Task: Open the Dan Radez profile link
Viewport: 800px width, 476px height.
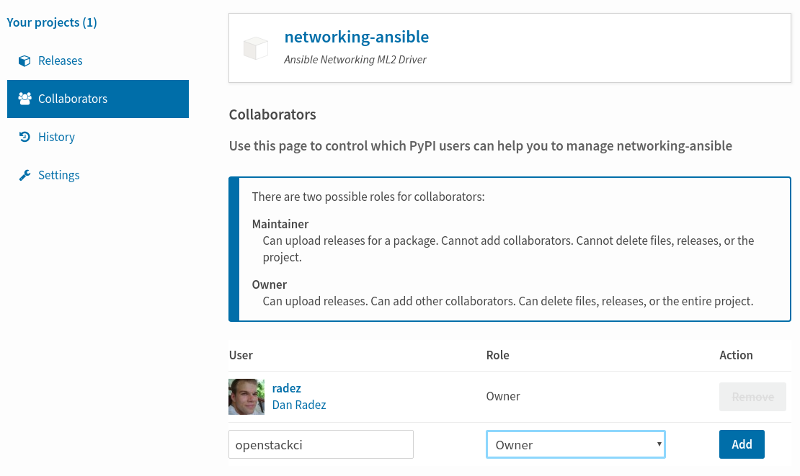Action: pos(299,405)
